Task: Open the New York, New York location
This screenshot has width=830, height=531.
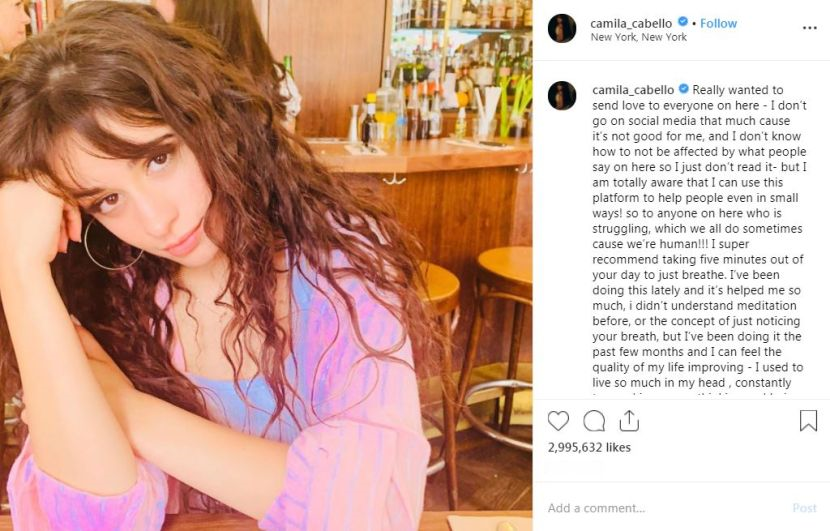Action: [x=638, y=37]
